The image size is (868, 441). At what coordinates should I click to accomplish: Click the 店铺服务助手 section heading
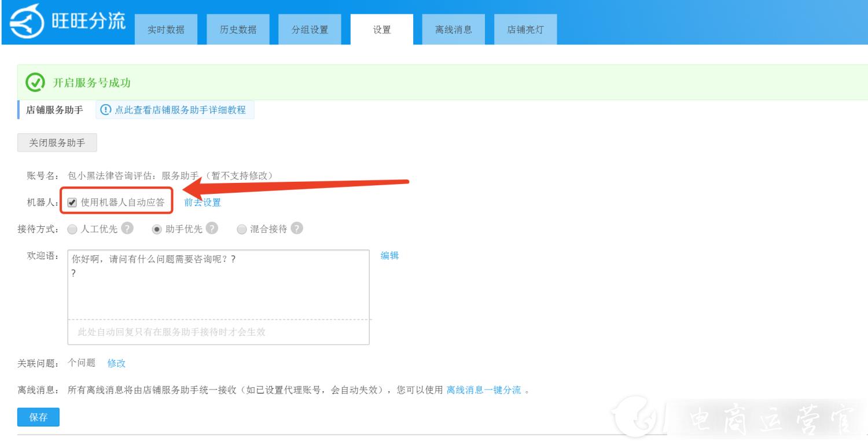pyautogui.click(x=55, y=110)
